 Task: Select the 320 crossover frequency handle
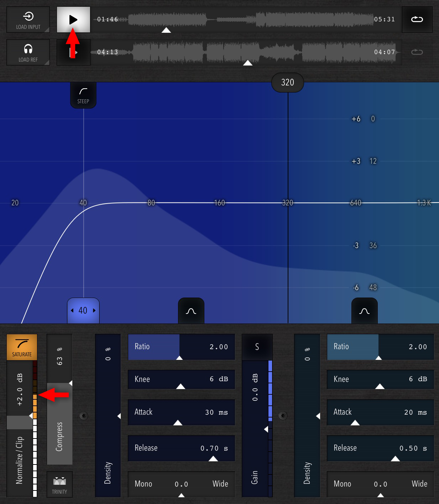click(x=288, y=83)
